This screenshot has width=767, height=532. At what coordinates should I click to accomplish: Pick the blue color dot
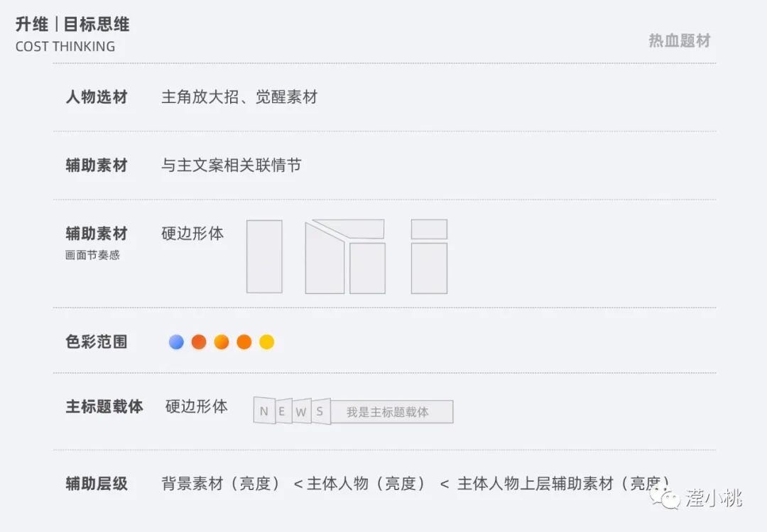[x=176, y=342]
